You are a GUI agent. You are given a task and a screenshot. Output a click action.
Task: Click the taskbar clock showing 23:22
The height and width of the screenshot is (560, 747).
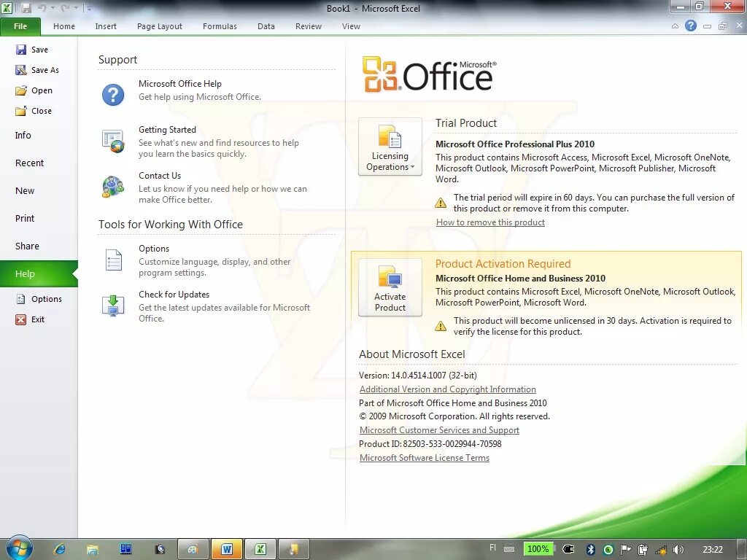click(713, 550)
